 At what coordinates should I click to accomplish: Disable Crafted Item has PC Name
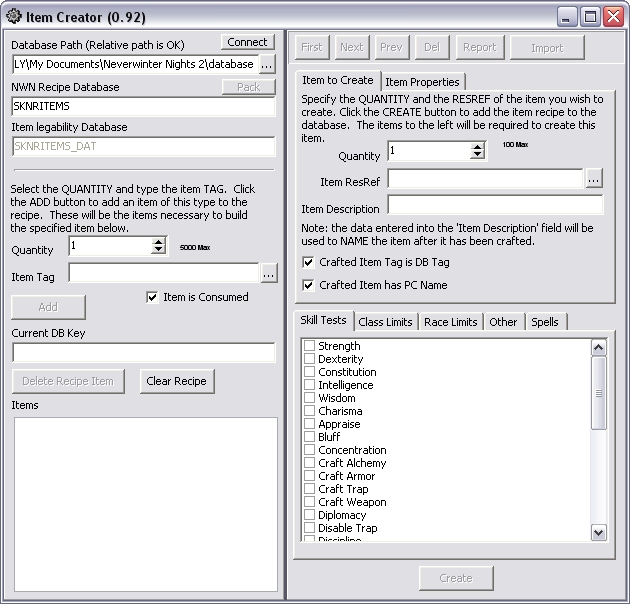[x=308, y=285]
